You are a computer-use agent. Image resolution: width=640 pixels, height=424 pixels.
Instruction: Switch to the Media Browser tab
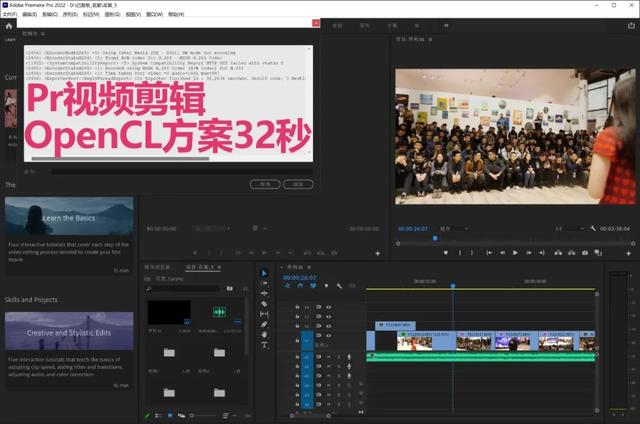pyautogui.click(x=157, y=267)
